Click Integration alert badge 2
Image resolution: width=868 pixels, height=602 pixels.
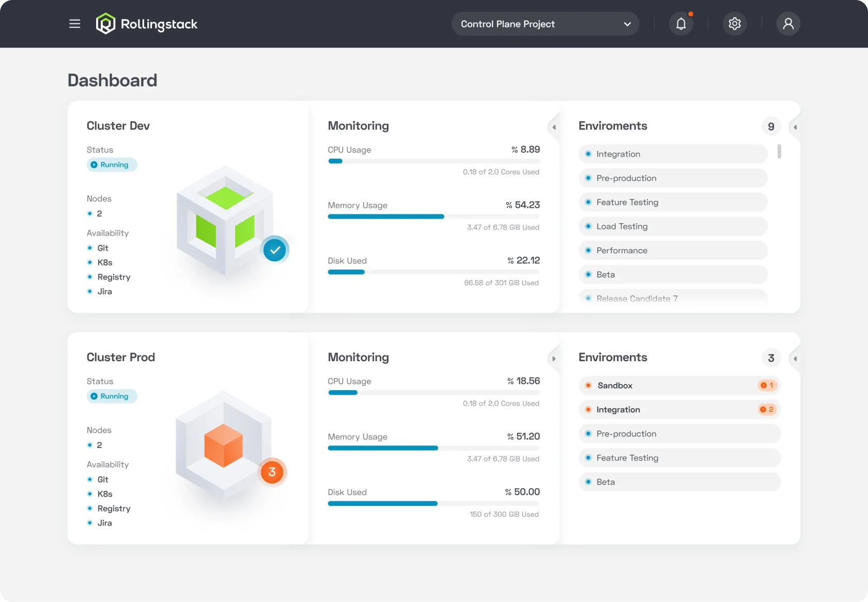[x=767, y=410]
